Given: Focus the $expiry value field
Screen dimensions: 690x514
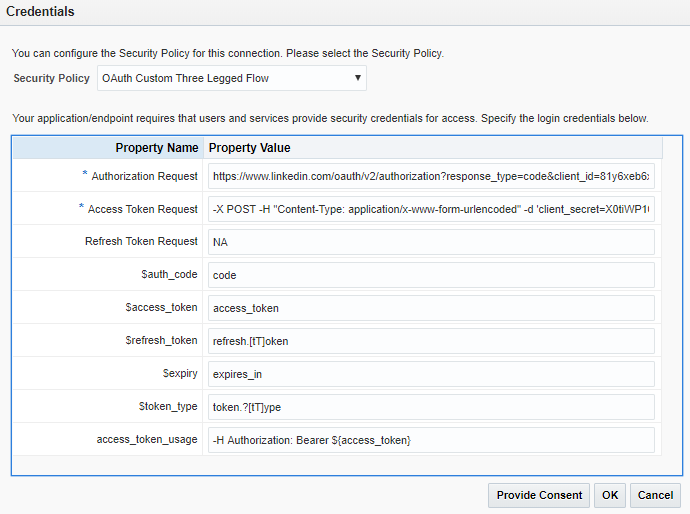Looking at the screenshot, I should (x=432, y=374).
